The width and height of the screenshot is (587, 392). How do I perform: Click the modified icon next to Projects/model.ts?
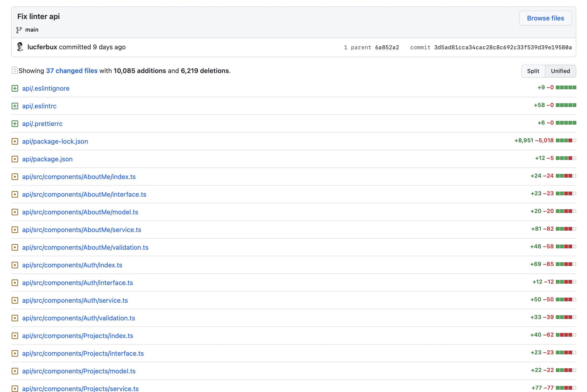(15, 371)
